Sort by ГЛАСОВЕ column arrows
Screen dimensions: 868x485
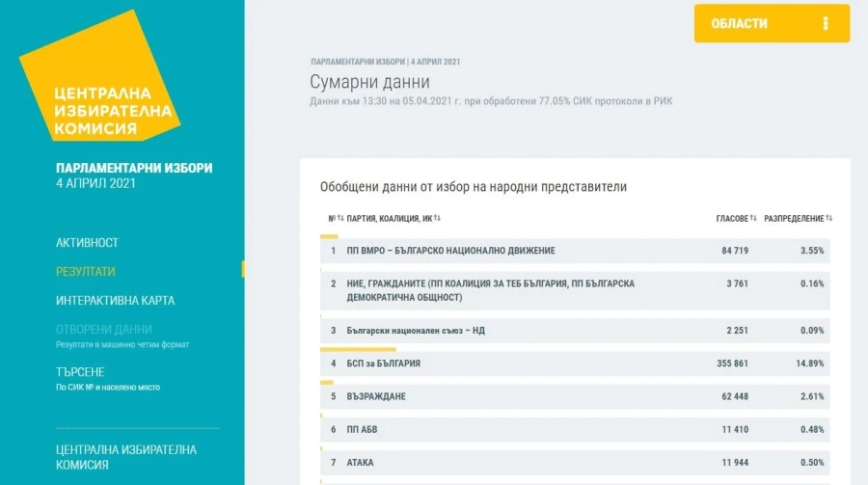(x=753, y=218)
